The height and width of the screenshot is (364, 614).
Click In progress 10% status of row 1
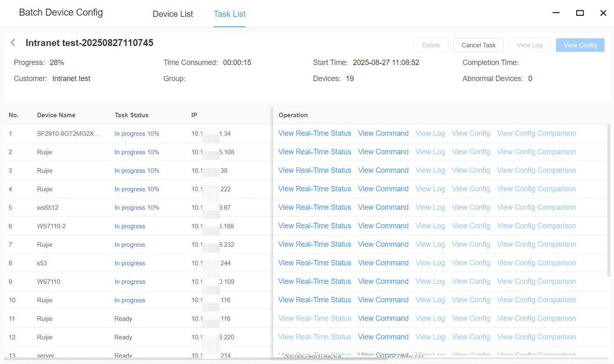(x=137, y=134)
